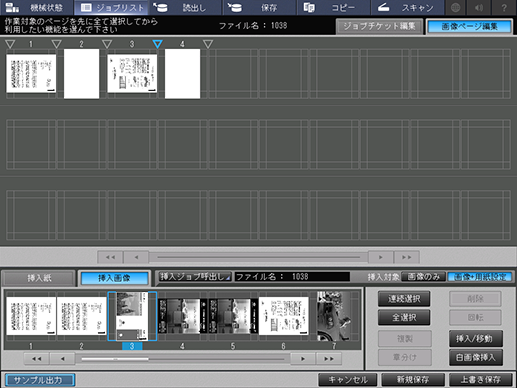Image resolution: width=517 pixels, height=388 pixels.
Task: Switch to the 挿入紙 insert paper tab
Action: click(39, 278)
